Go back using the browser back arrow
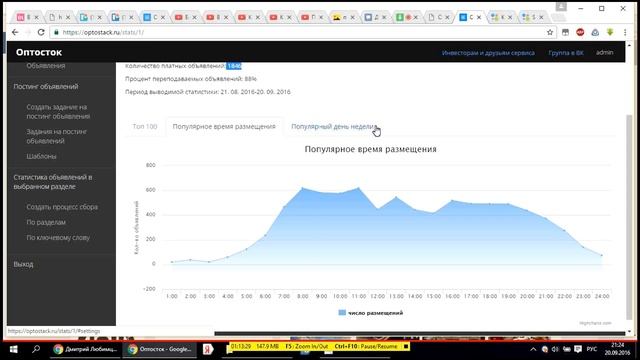This screenshot has height=360, width=640. click(x=15, y=32)
